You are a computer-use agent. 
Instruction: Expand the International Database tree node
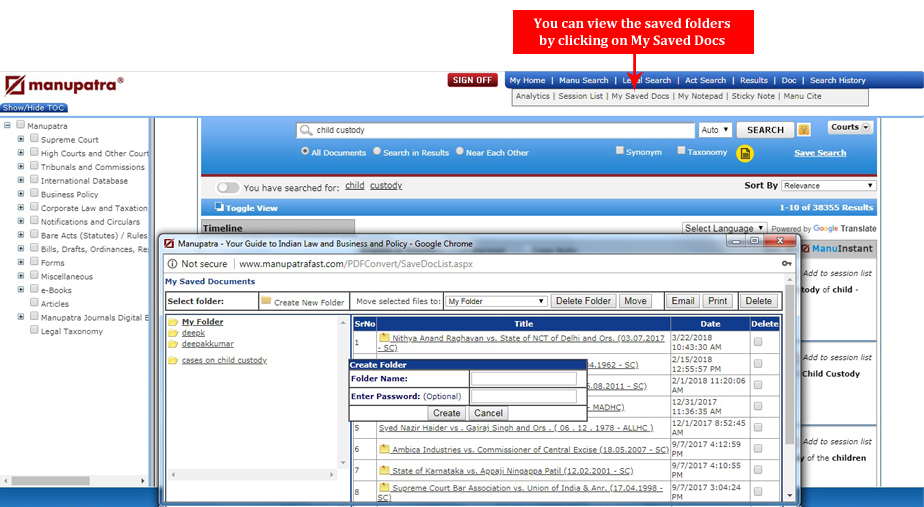point(21,180)
